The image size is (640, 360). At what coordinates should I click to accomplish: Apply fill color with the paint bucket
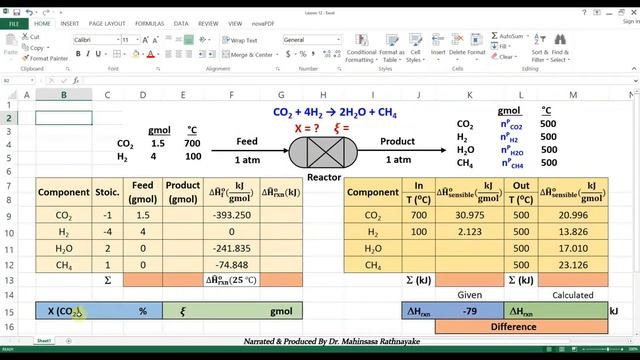click(136, 54)
